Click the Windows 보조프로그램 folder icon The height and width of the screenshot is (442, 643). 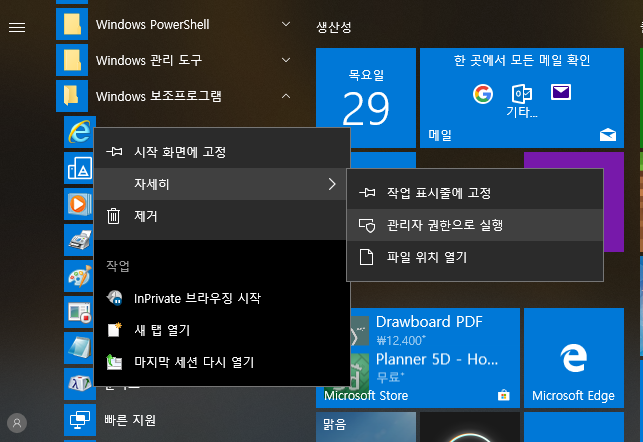(x=72, y=96)
